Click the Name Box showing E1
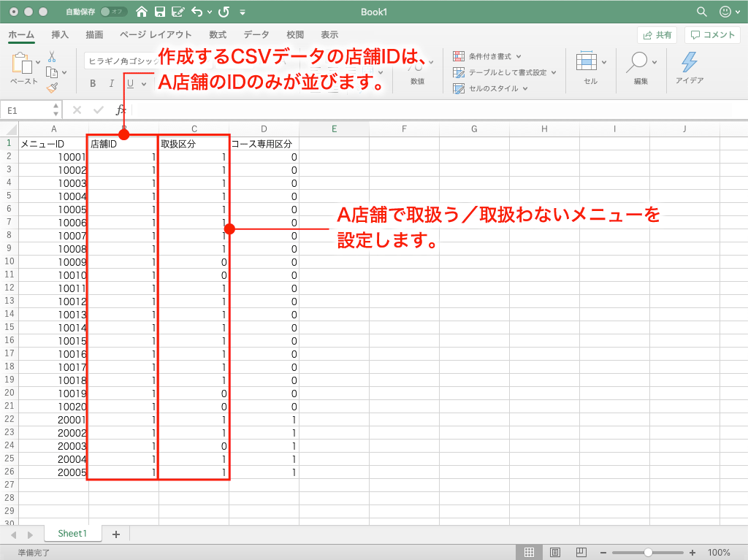Image resolution: width=748 pixels, height=560 pixels. [x=32, y=110]
